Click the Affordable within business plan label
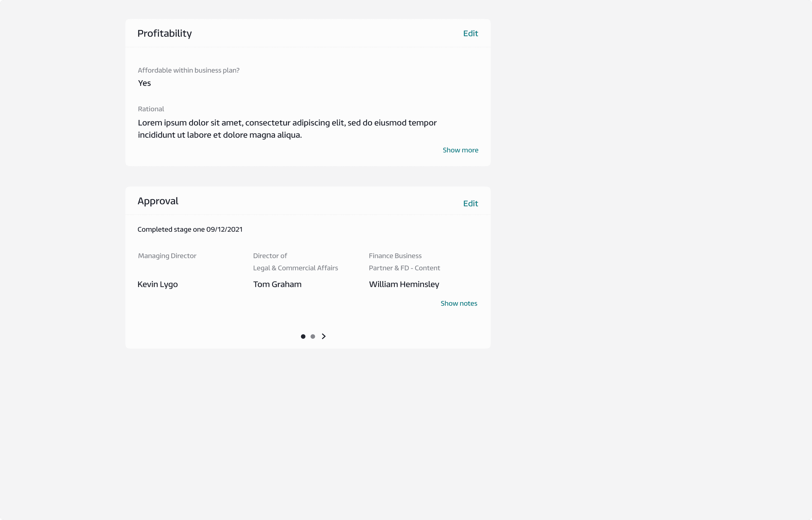Screen dimensions: 812x520 (188, 70)
